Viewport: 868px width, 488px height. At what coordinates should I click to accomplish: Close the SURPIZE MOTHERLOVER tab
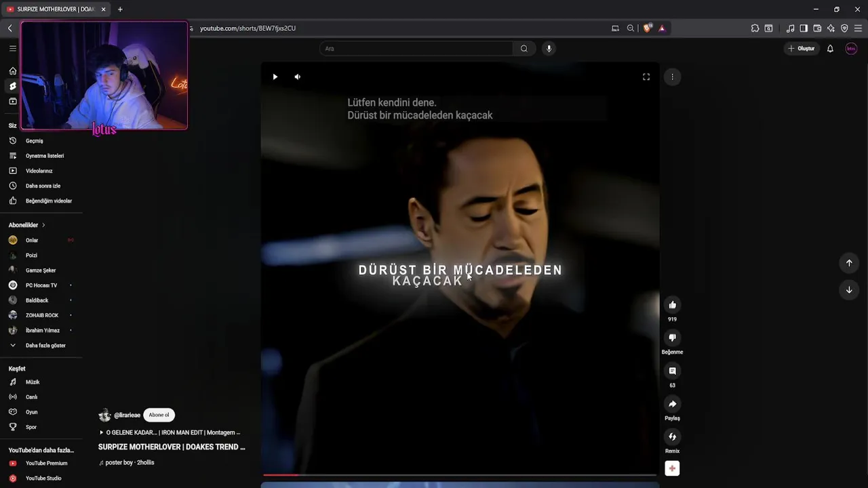(x=103, y=9)
